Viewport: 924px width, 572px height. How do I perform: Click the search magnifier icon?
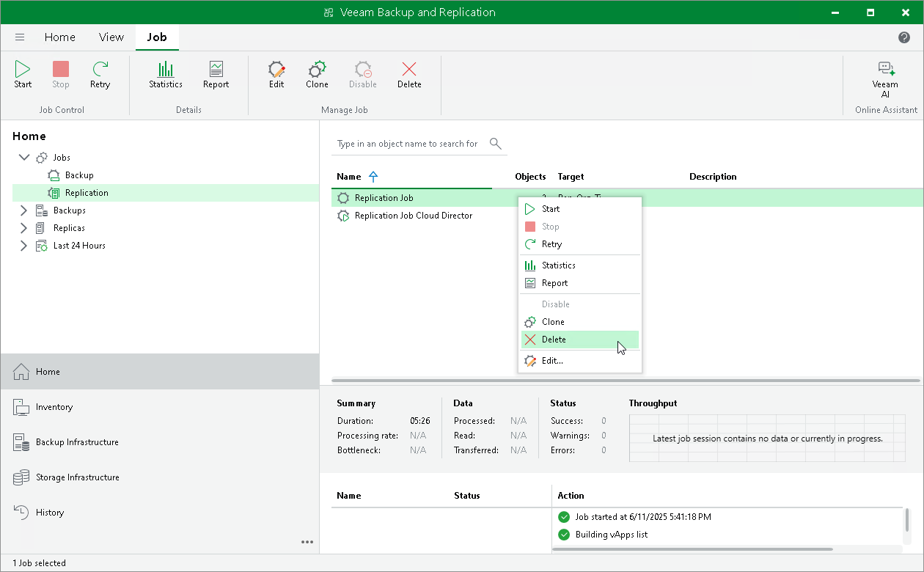pyautogui.click(x=495, y=143)
